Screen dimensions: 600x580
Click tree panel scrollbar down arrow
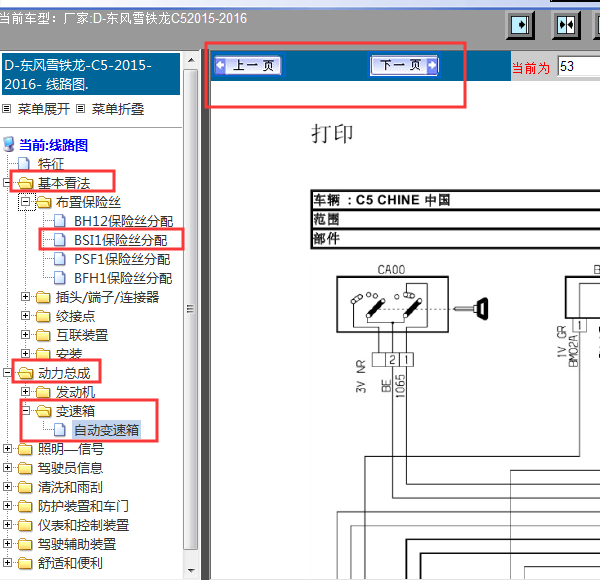pos(191,570)
